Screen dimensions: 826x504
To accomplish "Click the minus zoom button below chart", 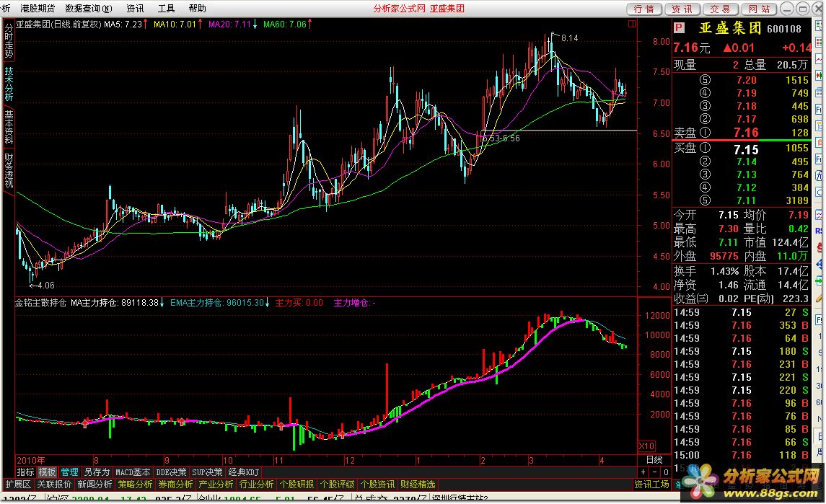I will coord(655,472).
